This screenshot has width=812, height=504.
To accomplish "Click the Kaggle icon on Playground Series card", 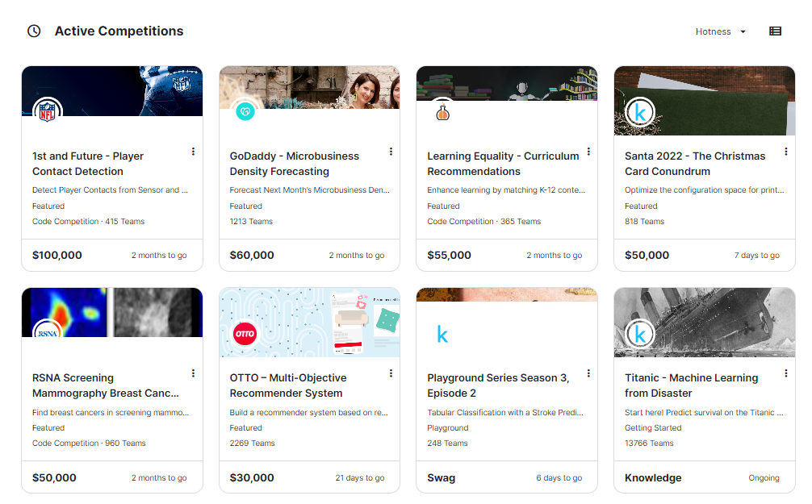I will click(442, 334).
